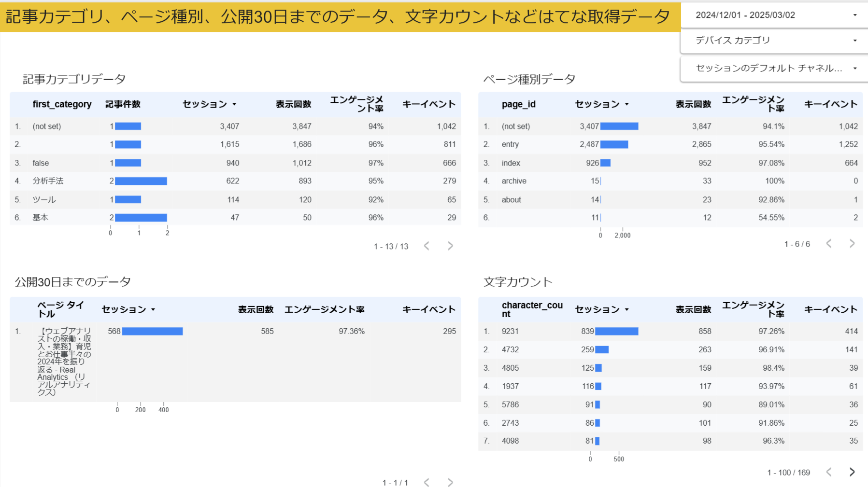Screen dimensions: 868x487
Task: Click the ページ タイトル column header
Action: pos(60,309)
